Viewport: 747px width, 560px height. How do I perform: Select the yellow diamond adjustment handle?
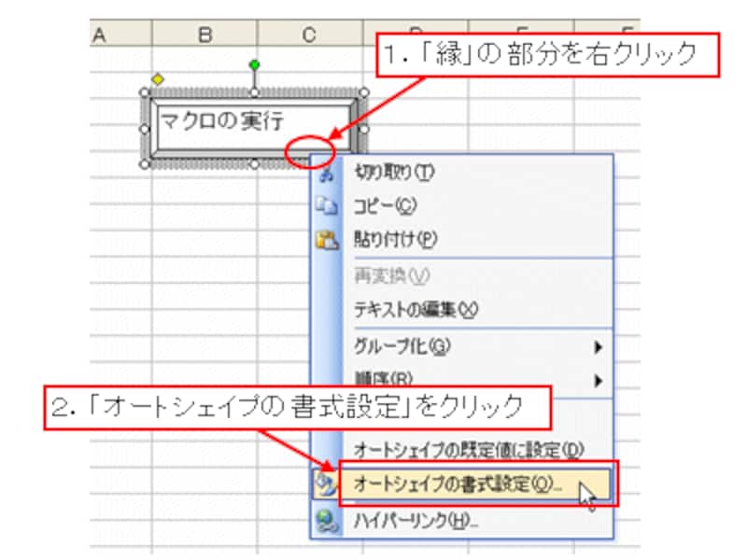point(158,79)
